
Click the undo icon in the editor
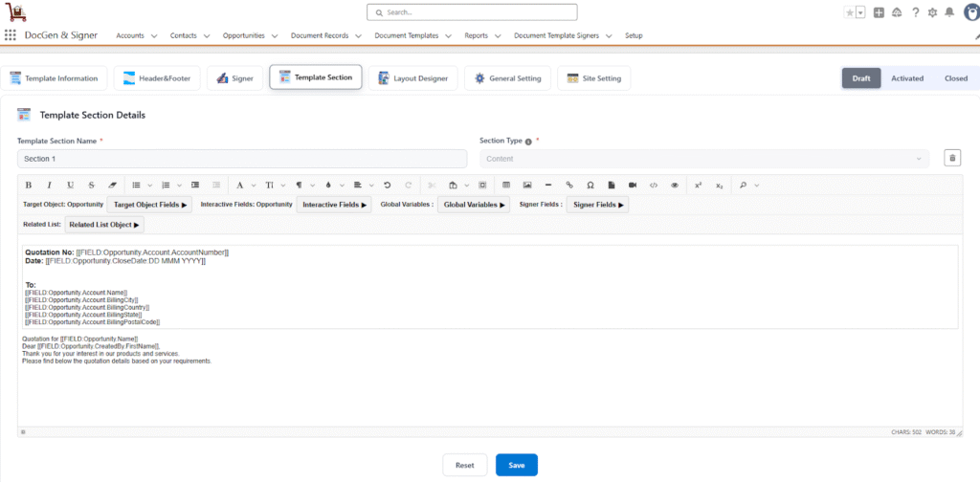(x=387, y=185)
